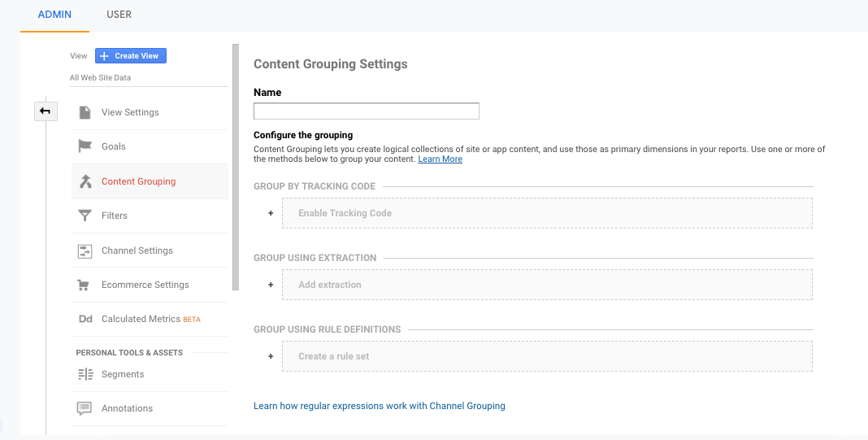Click the sidebar vertical scrollbar
This screenshot has height=440, width=868.
(x=236, y=167)
